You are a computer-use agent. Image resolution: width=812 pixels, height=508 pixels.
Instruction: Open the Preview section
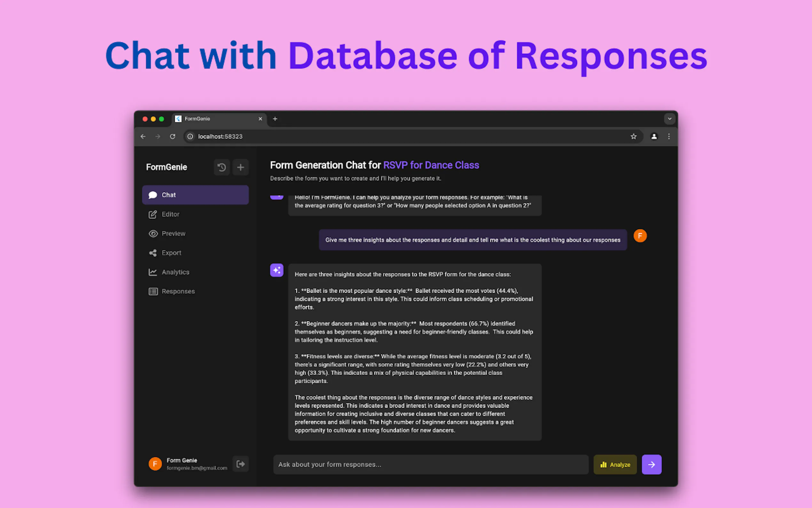click(173, 234)
